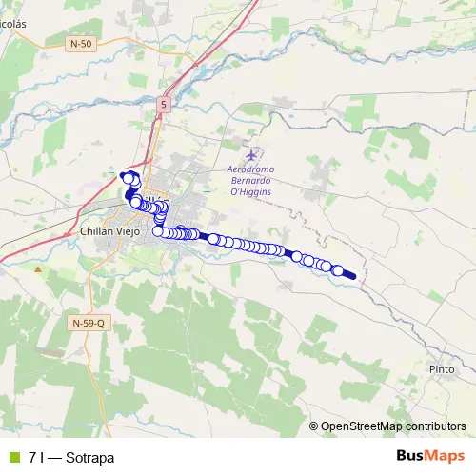Select the N-50 road label badge

pyautogui.click(x=81, y=44)
